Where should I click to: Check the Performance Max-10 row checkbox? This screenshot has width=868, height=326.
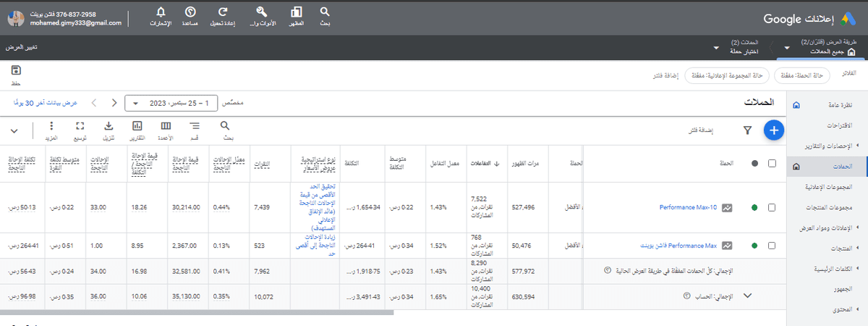point(772,207)
